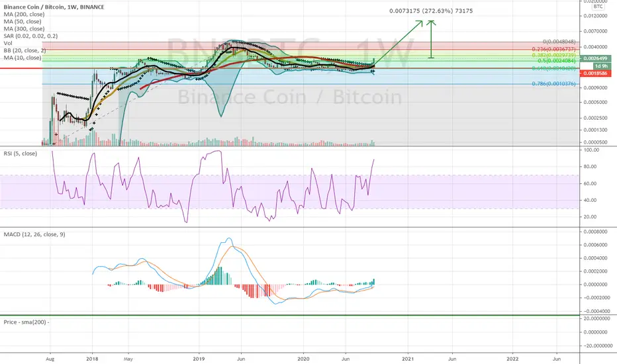Click the 1d 9h countdown label
Image resolution: width=617 pixels, height=364 pixels.
pos(601,66)
